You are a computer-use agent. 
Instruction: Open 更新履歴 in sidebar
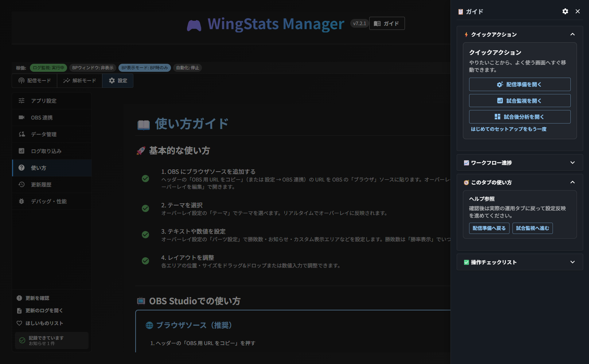(52, 184)
